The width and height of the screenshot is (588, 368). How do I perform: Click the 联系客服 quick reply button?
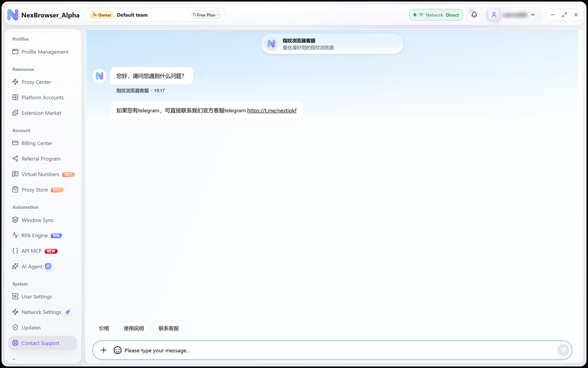click(169, 328)
